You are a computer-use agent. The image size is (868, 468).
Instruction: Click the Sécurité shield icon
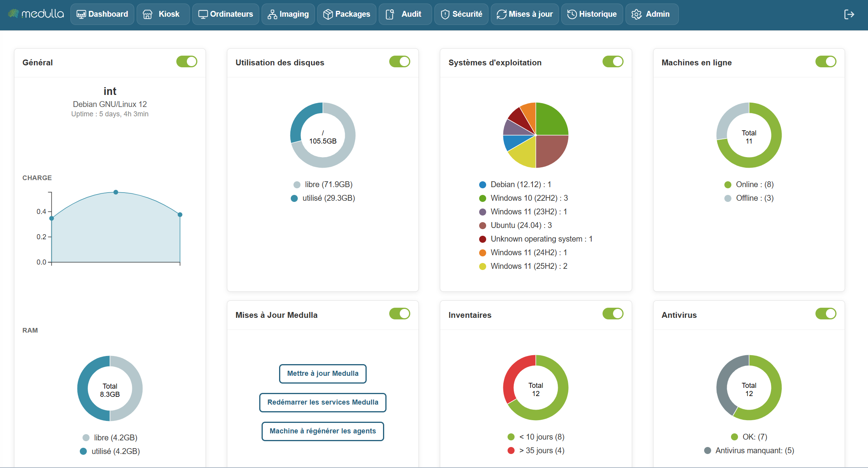coord(445,14)
